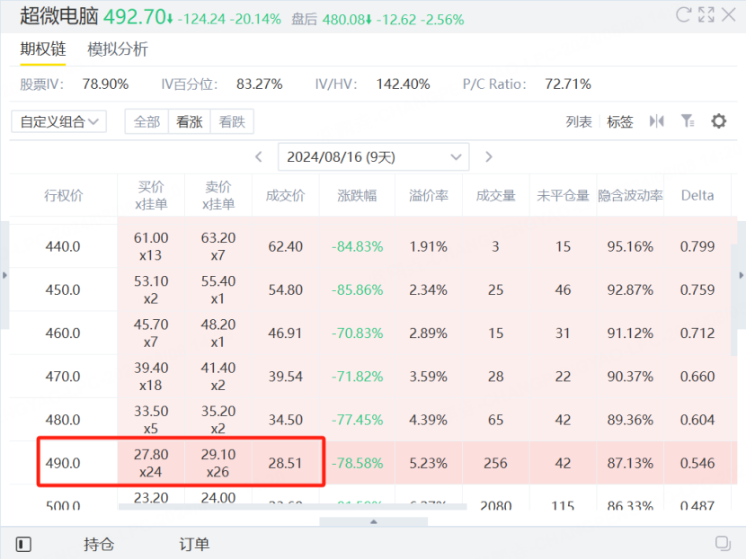Viewport: 746px width, 560px height.
Task: Click change value -71.82%
Action: (357, 377)
